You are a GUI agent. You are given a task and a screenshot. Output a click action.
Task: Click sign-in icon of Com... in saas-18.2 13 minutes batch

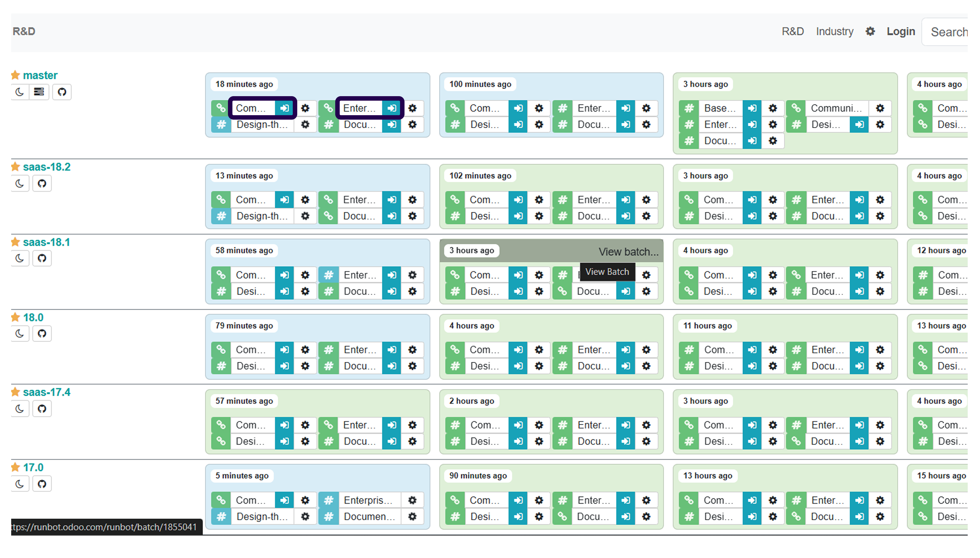pyautogui.click(x=285, y=200)
